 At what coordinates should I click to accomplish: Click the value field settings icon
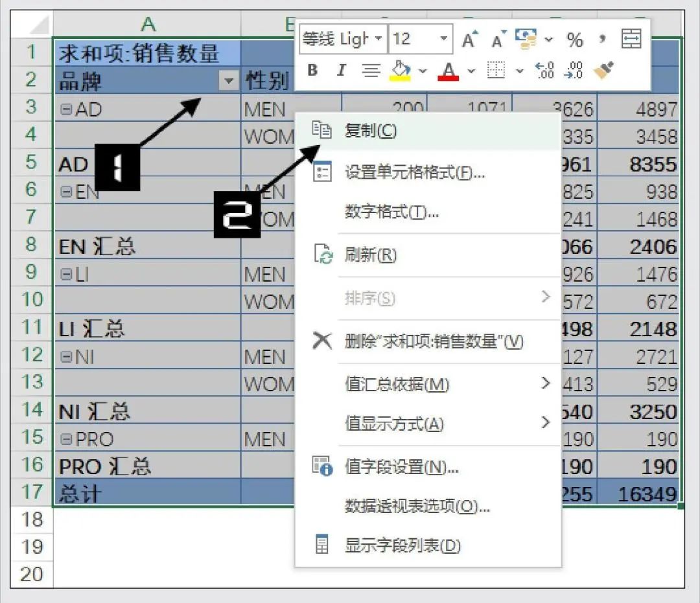(322, 466)
